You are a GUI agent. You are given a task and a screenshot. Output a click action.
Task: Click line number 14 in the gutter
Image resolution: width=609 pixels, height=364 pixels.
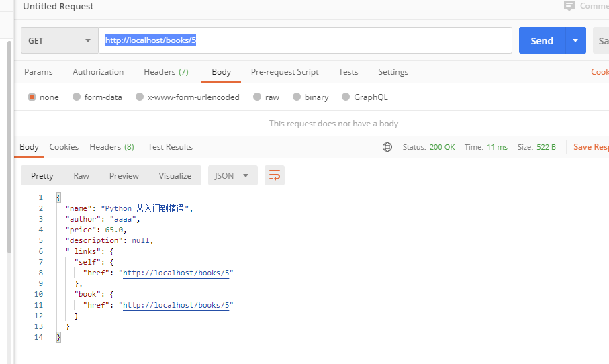pos(38,337)
